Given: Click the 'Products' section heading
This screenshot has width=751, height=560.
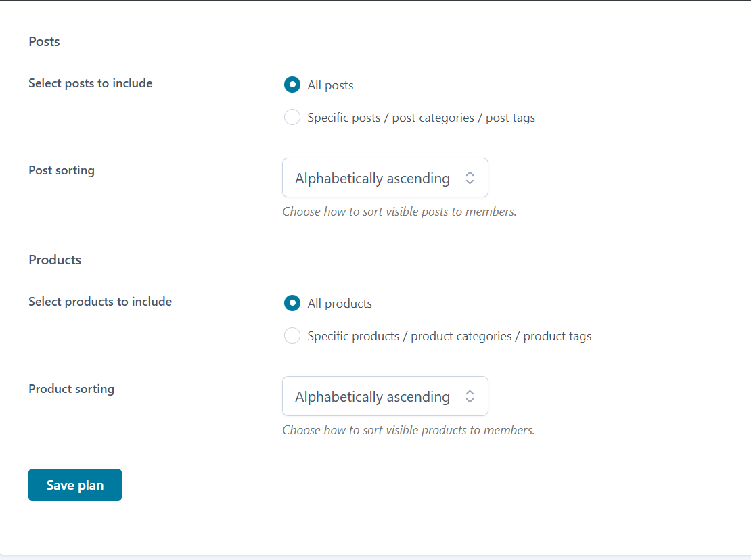Looking at the screenshot, I should [x=55, y=260].
